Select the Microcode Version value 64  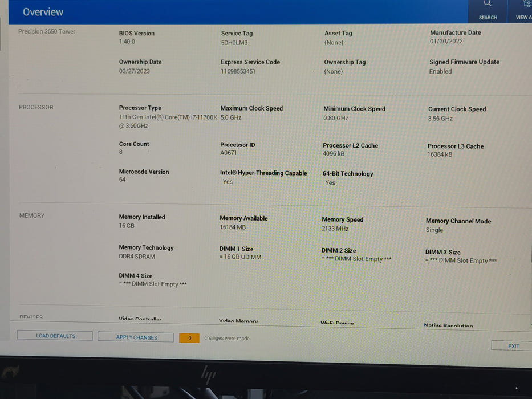122,180
